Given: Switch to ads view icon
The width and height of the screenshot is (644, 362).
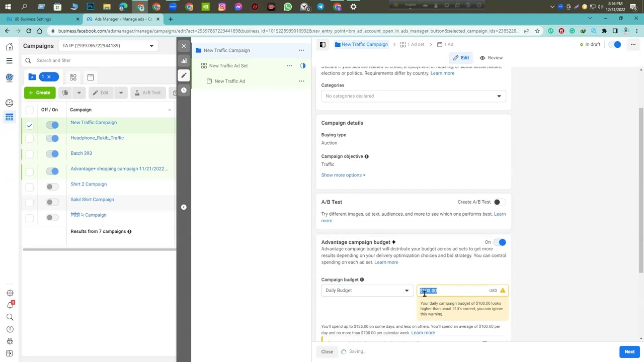Looking at the screenshot, I should click(91, 77).
